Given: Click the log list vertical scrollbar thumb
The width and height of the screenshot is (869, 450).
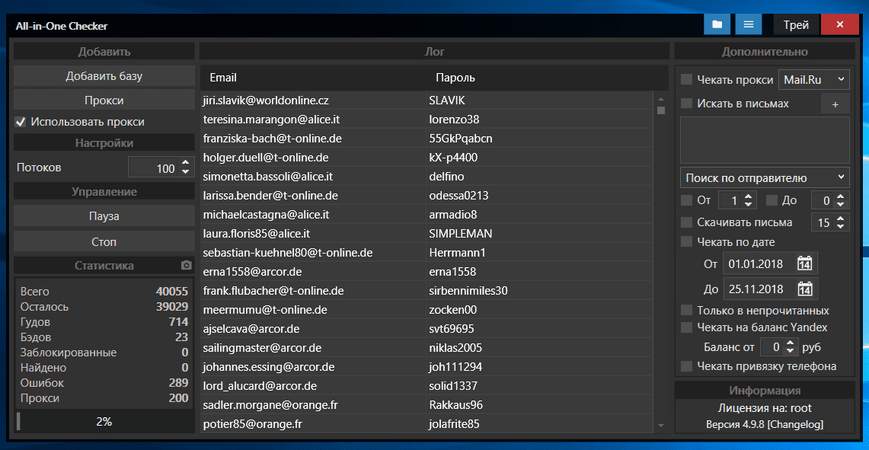Looking at the screenshot, I should [661, 106].
